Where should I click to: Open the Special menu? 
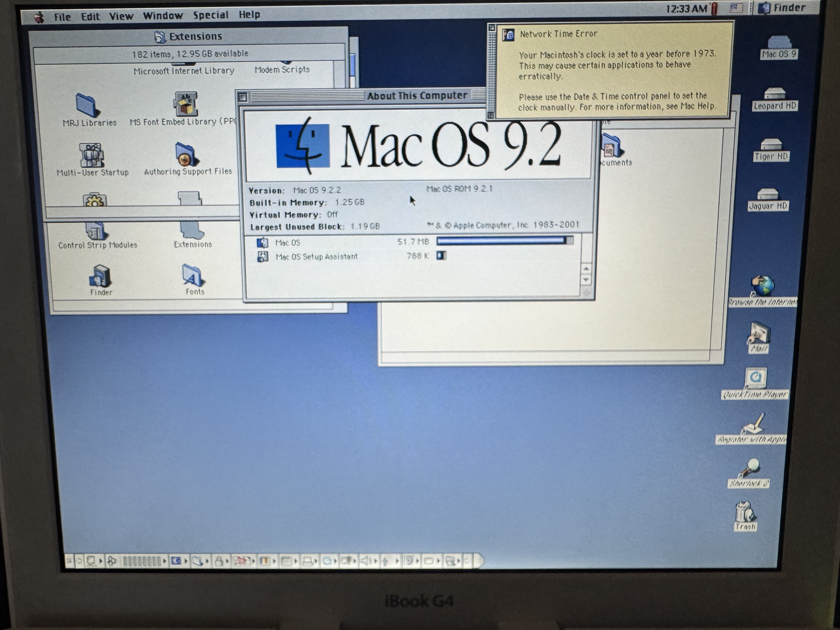coord(211,15)
